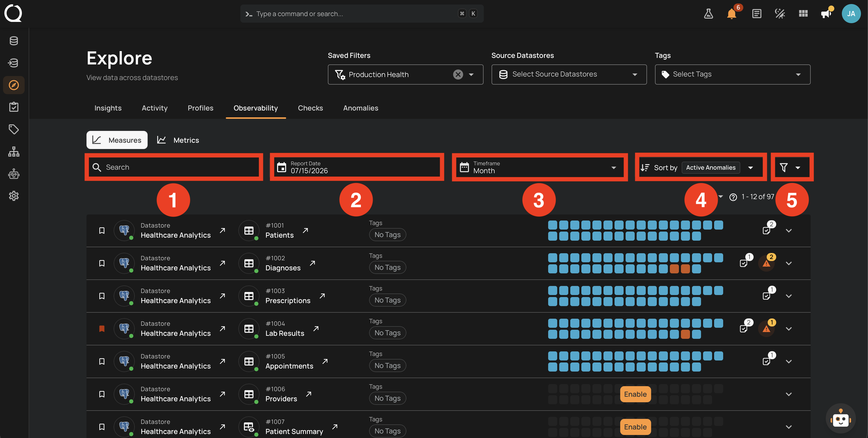Switch to the Profiles tab

200,108
